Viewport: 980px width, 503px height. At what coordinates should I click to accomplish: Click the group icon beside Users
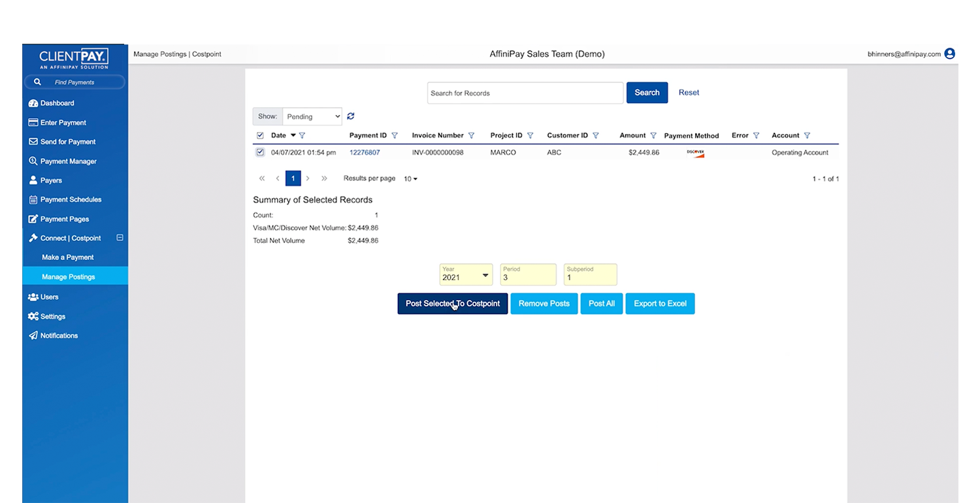pyautogui.click(x=33, y=297)
